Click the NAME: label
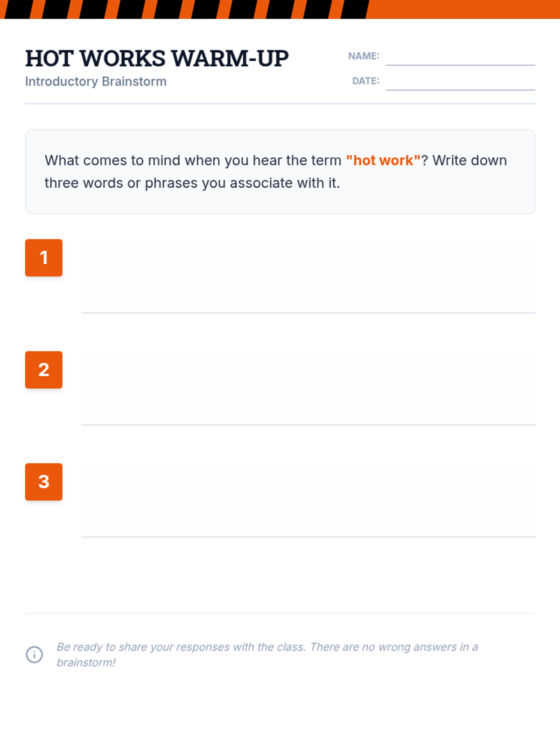The image size is (560, 747). (364, 56)
